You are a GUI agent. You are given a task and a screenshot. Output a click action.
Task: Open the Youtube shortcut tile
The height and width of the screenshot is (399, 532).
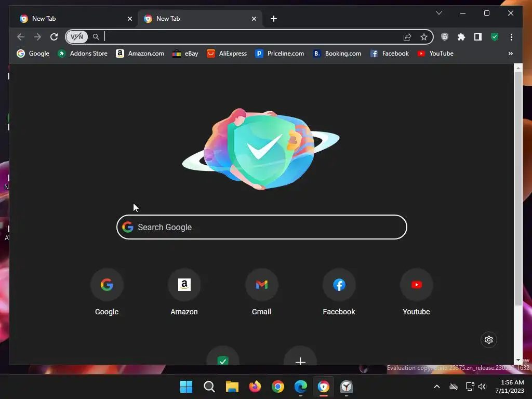[416, 292]
